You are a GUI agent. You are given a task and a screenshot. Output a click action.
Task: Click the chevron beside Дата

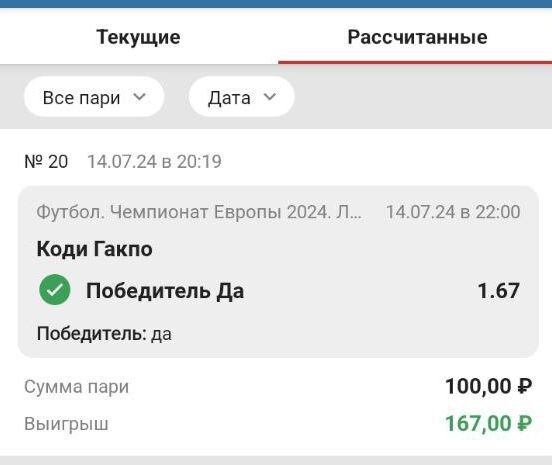point(270,97)
